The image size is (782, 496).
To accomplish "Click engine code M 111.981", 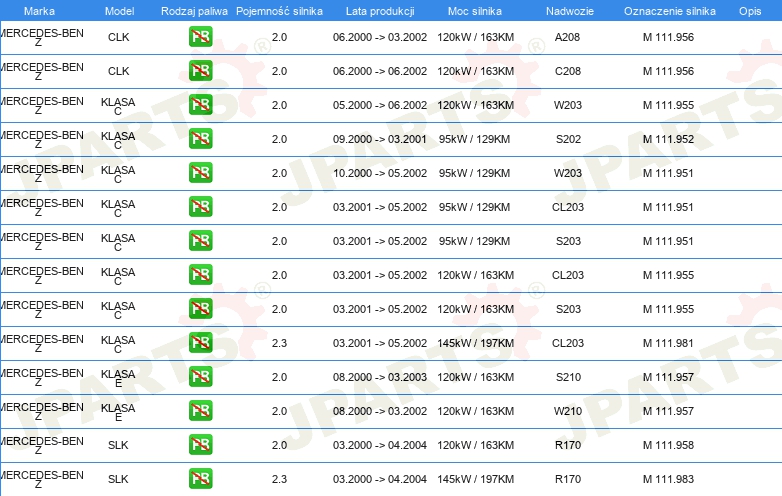I will tap(668, 343).
